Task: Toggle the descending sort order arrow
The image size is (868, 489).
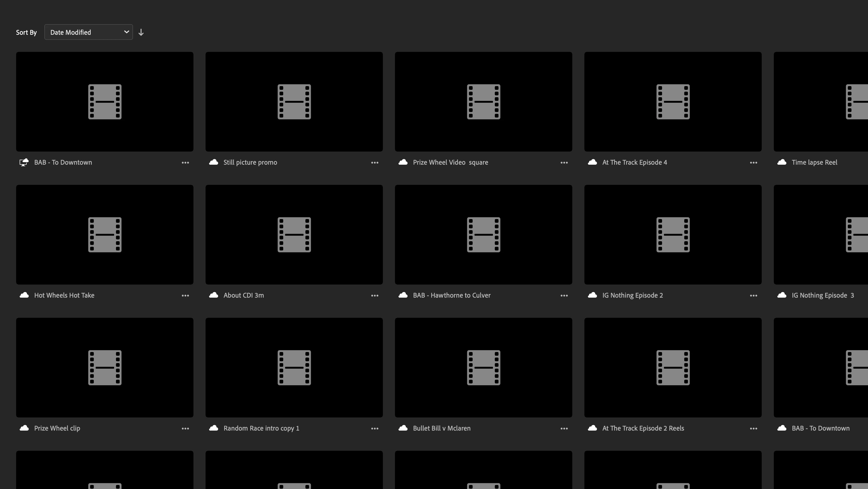Action: coord(141,32)
